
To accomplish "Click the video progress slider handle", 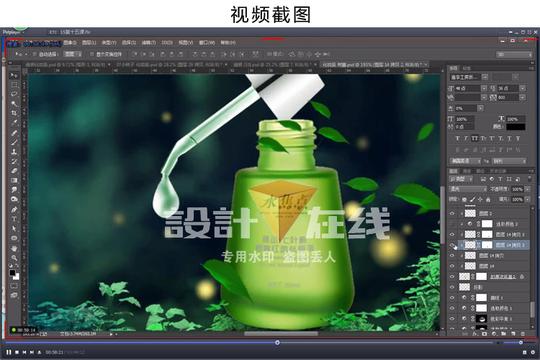I will [x=277, y=342].
